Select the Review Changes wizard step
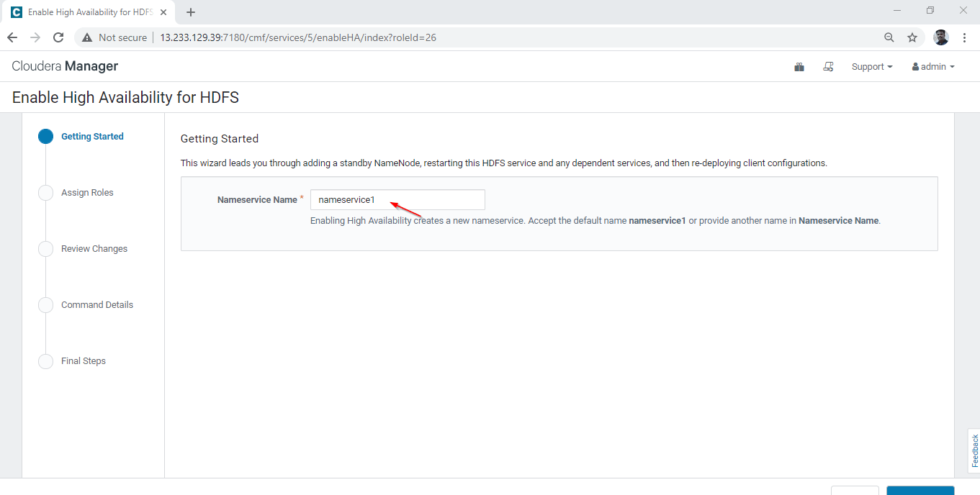Image resolution: width=980 pixels, height=495 pixels. point(83,249)
